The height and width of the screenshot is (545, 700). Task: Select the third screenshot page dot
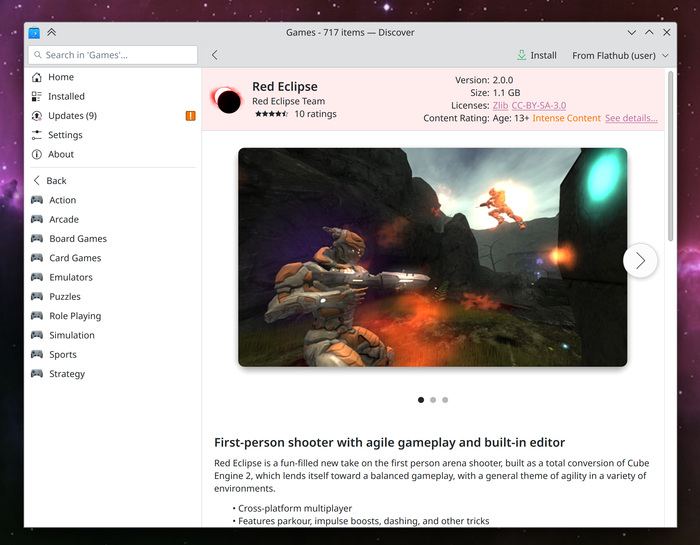tap(445, 400)
